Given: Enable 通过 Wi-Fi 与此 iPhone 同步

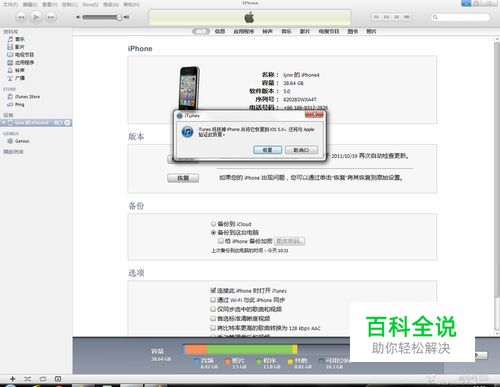Looking at the screenshot, I should point(213,300).
